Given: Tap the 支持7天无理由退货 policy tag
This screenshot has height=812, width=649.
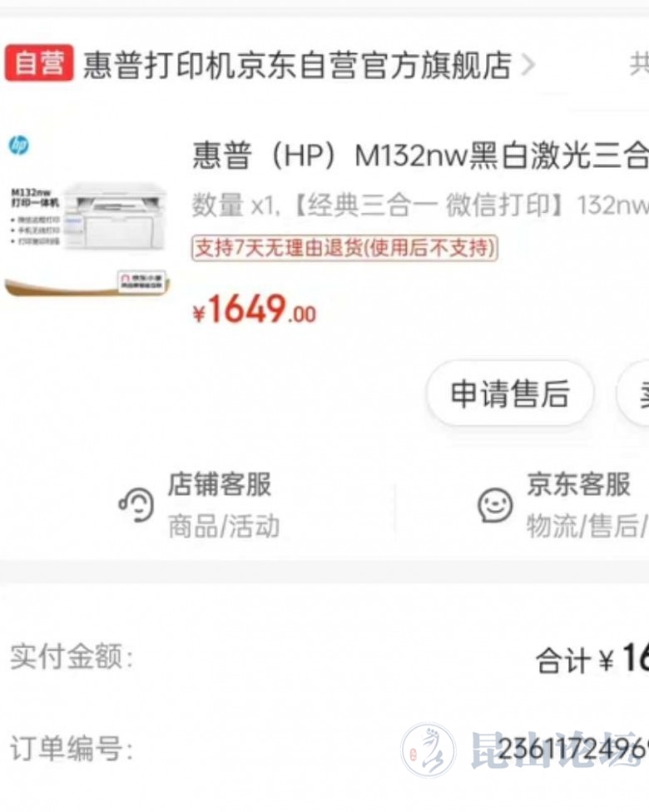Looking at the screenshot, I should (344, 248).
